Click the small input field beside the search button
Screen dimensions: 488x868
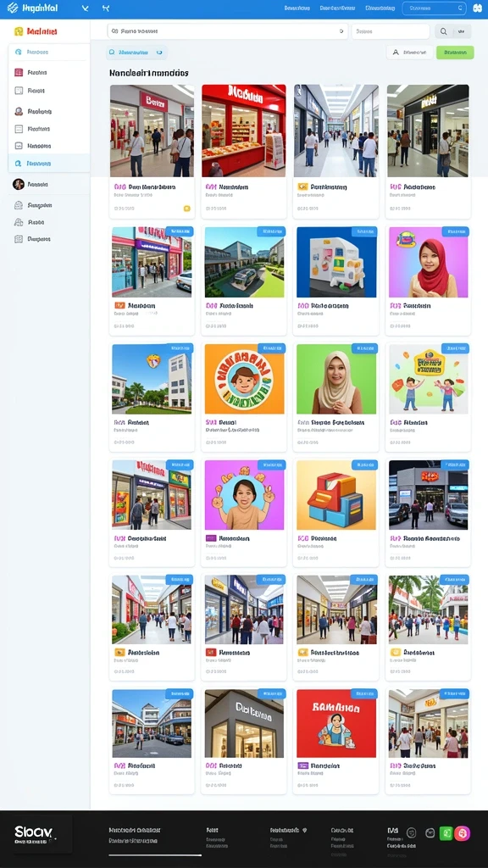click(x=391, y=31)
